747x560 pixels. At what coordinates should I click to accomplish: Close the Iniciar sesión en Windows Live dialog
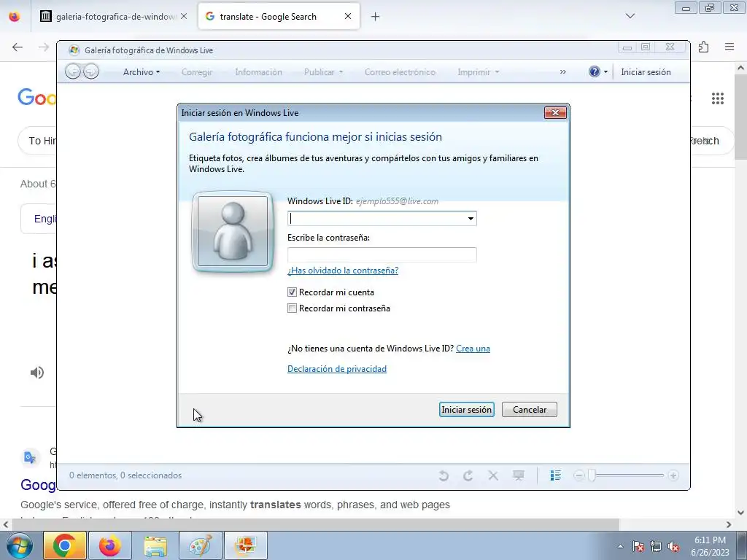[x=555, y=112]
